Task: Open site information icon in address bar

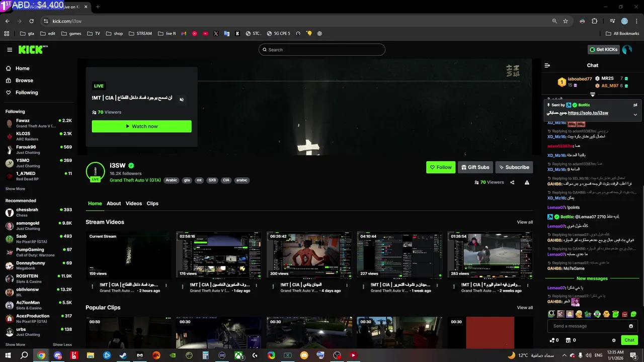Action: pos(46,21)
